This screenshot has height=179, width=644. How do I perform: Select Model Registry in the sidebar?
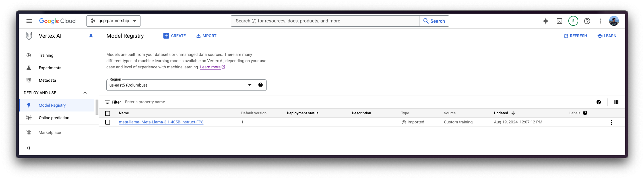click(56, 105)
